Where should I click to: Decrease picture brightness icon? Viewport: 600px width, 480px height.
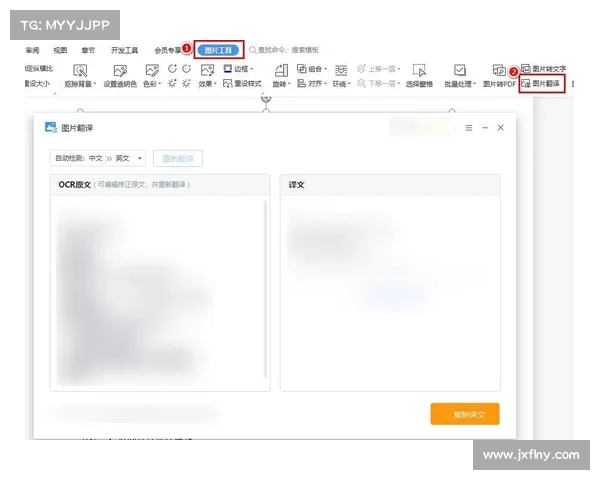click(186, 83)
